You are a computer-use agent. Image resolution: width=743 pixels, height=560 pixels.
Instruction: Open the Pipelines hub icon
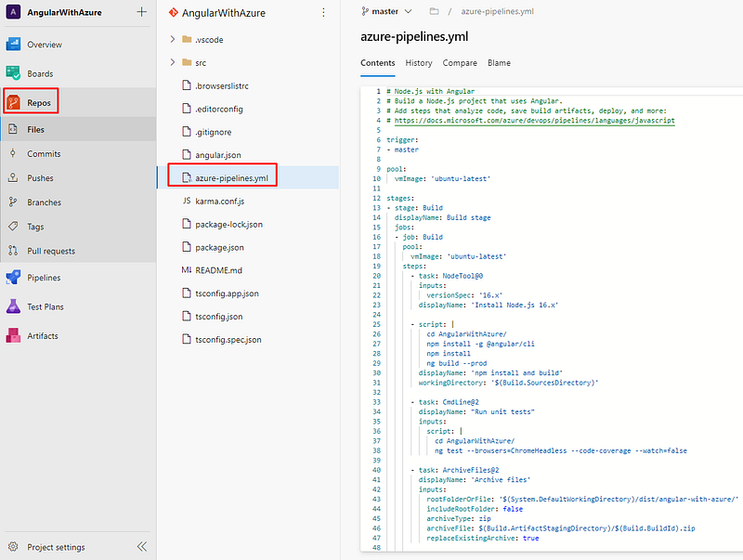13,278
